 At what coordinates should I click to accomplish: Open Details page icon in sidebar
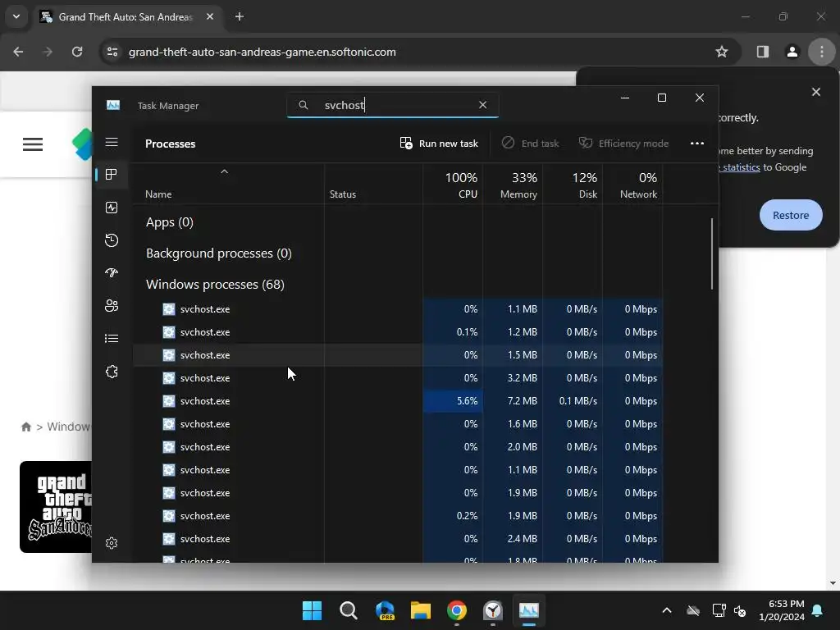[x=112, y=339]
